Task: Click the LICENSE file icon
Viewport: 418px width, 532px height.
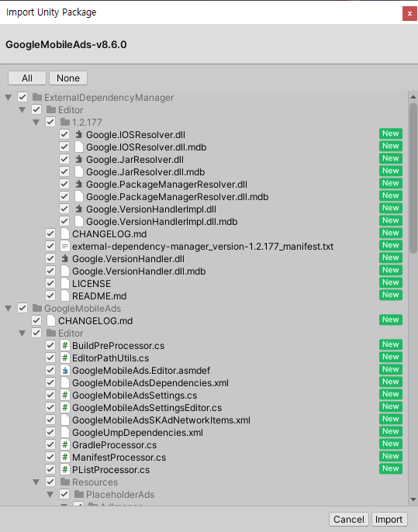Action: click(x=65, y=284)
